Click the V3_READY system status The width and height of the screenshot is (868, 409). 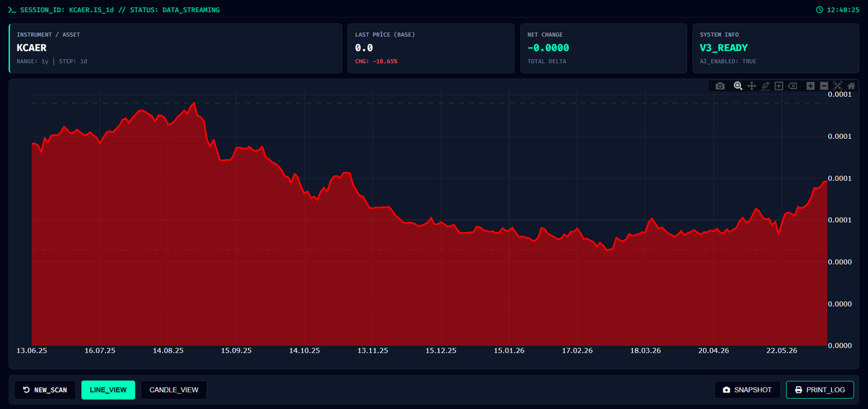[724, 48]
